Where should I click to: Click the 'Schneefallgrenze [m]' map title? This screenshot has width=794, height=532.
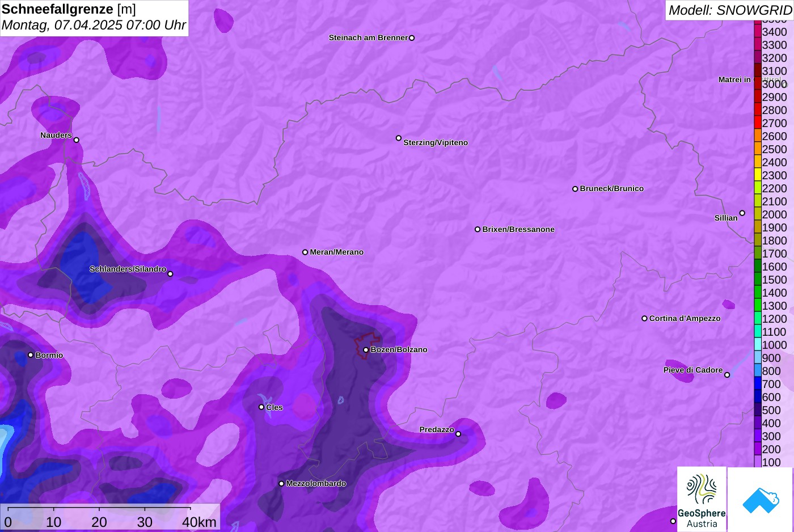69,9
